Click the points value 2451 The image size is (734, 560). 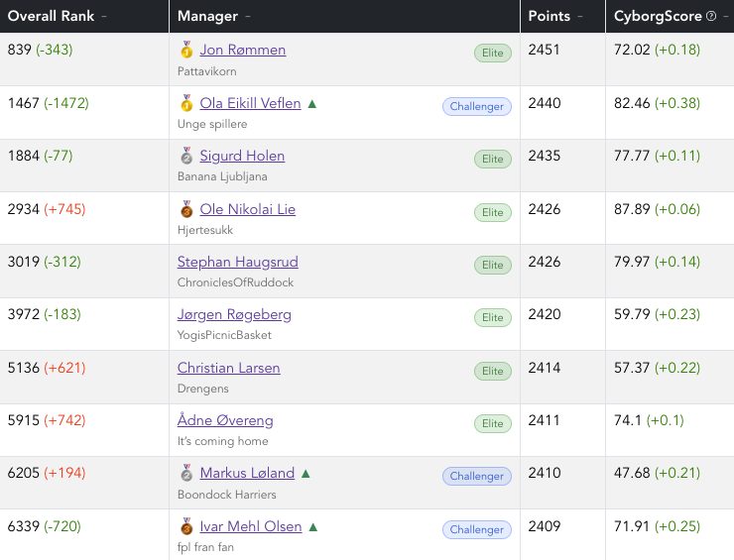[x=544, y=50]
